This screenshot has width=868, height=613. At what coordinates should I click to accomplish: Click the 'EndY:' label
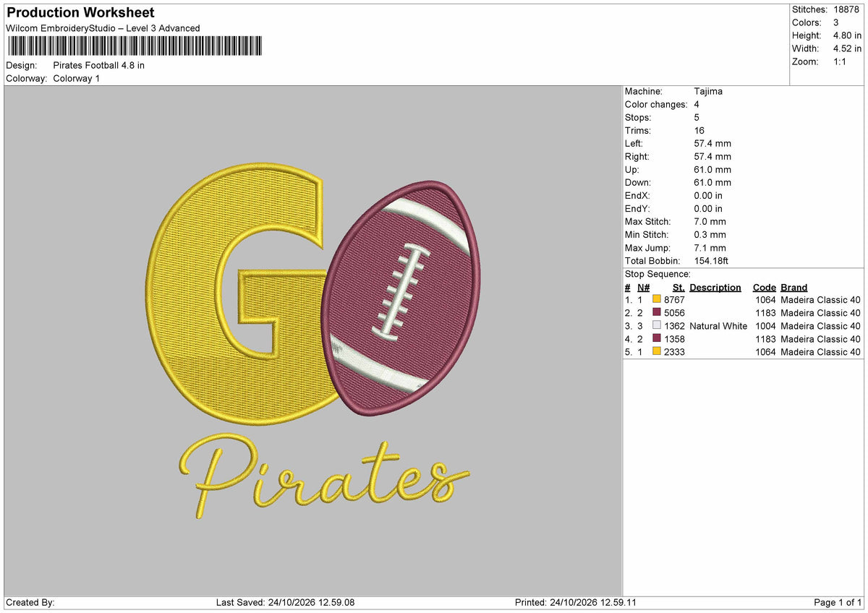tap(637, 208)
